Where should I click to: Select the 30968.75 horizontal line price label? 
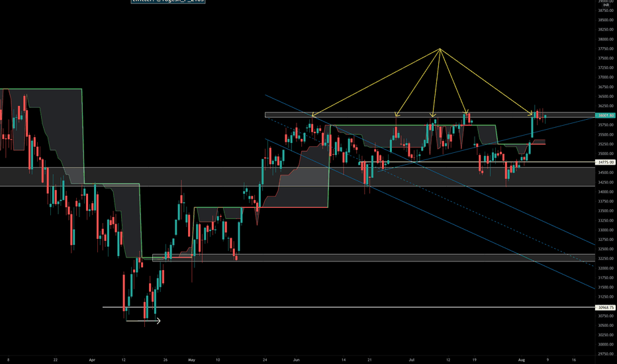pos(606,308)
